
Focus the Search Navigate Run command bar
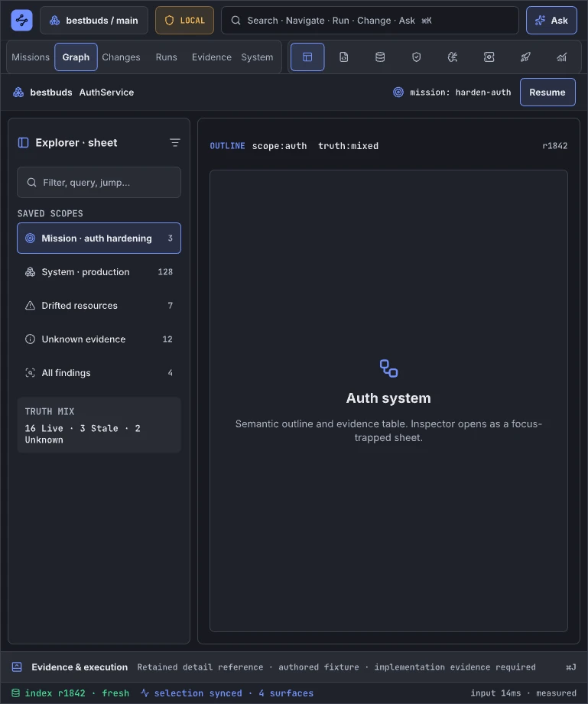click(369, 20)
